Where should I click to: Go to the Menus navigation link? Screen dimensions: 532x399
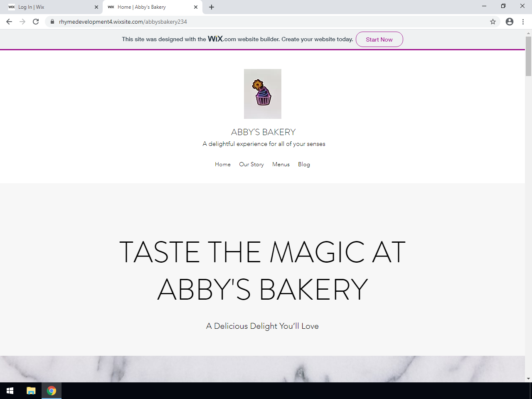click(x=281, y=164)
